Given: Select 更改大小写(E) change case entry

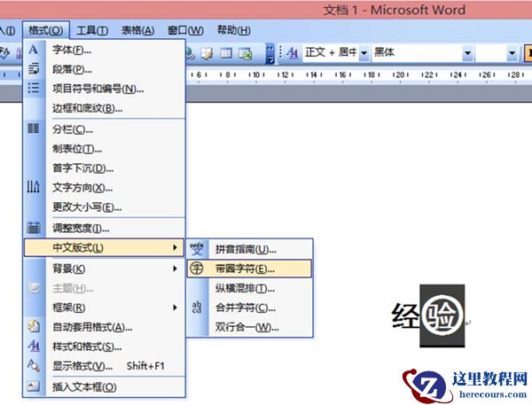Looking at the screenshot, I should click(x=104, y=206).
